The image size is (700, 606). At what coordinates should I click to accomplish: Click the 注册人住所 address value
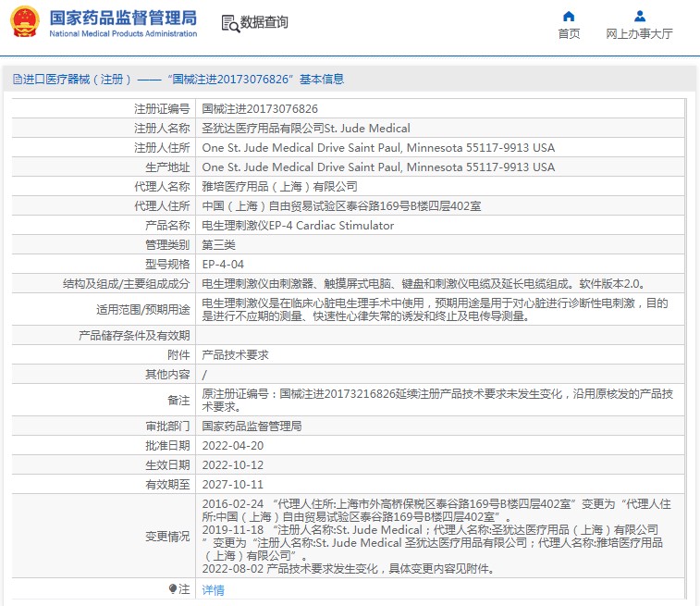click(378, 148)
